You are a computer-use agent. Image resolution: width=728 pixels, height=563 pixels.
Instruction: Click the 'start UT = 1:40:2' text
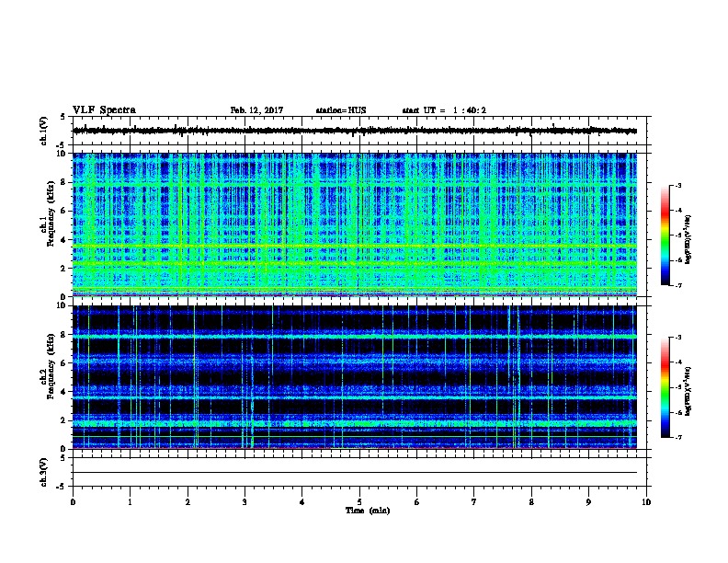(x=444, y=110)
